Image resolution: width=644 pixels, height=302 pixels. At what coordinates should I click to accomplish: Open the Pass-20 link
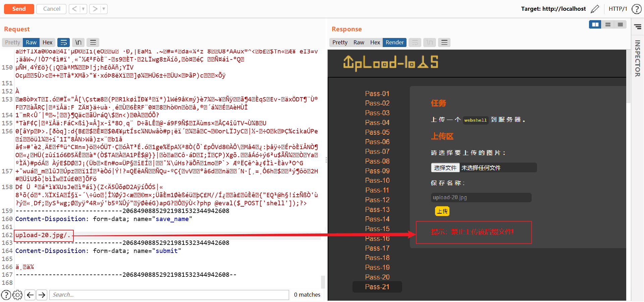(377, 277)
